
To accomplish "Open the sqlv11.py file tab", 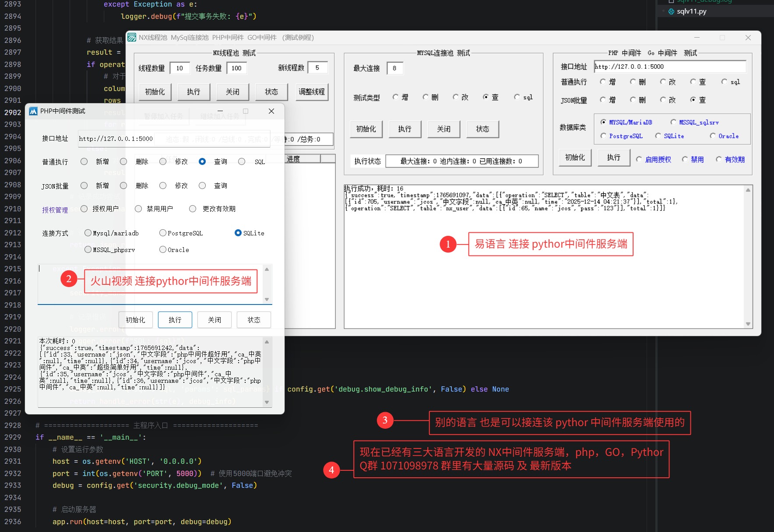I will [x=691, y=11].
